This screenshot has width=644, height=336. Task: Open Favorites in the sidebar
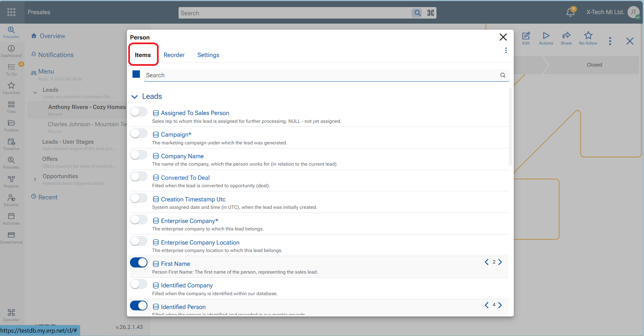click(x=11, y=88)
